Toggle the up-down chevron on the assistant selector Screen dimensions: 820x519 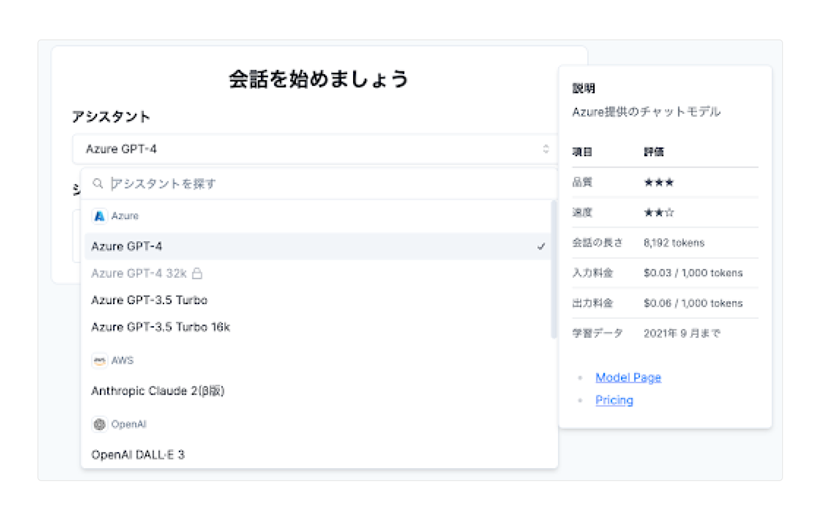[x=545, y=149]
